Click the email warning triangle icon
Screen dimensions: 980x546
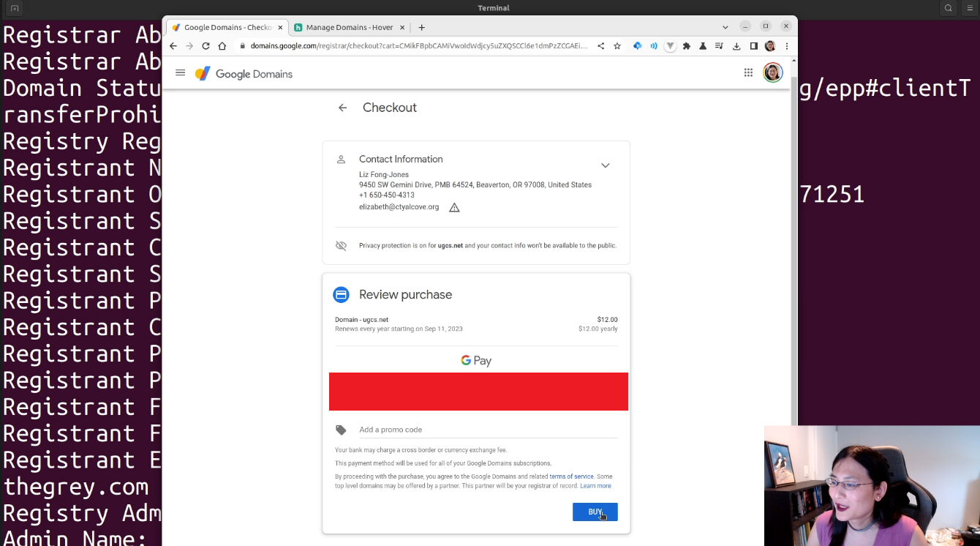tap(454, 207)
